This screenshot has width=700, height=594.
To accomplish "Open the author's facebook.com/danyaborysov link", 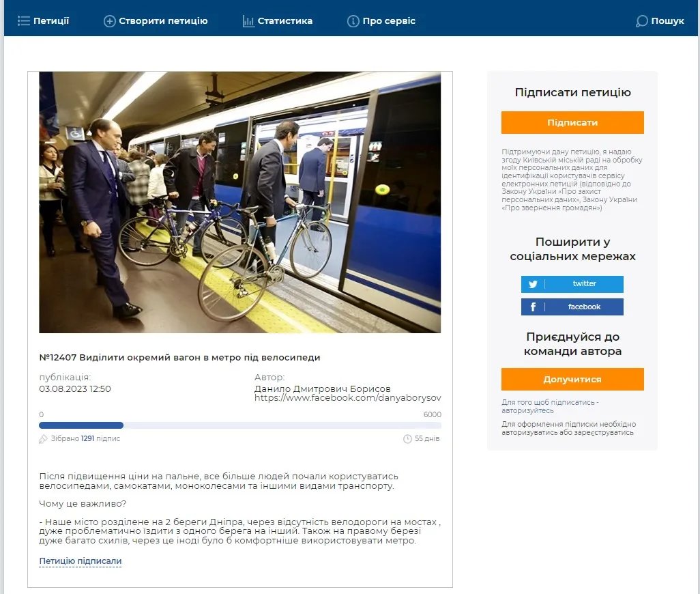I will 348,397.
